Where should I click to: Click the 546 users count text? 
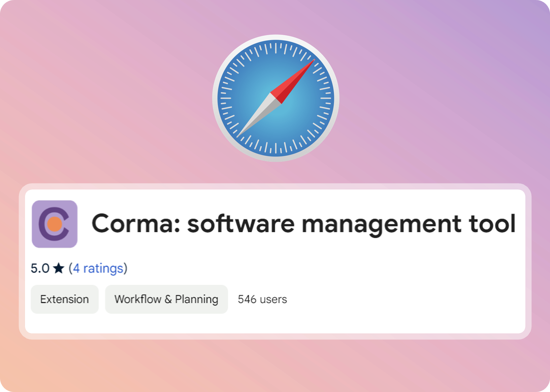pos(262,299)
